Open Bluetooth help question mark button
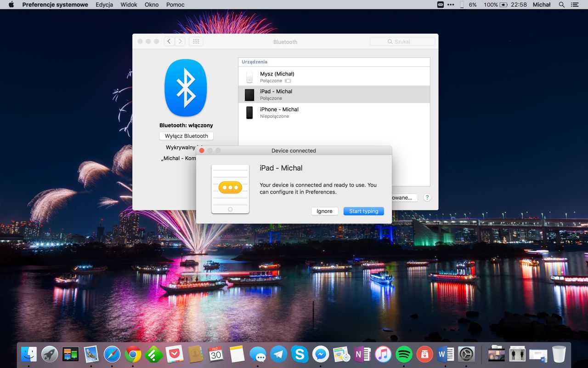Screen dimensions: 588x368 click(x=427, y=197)
